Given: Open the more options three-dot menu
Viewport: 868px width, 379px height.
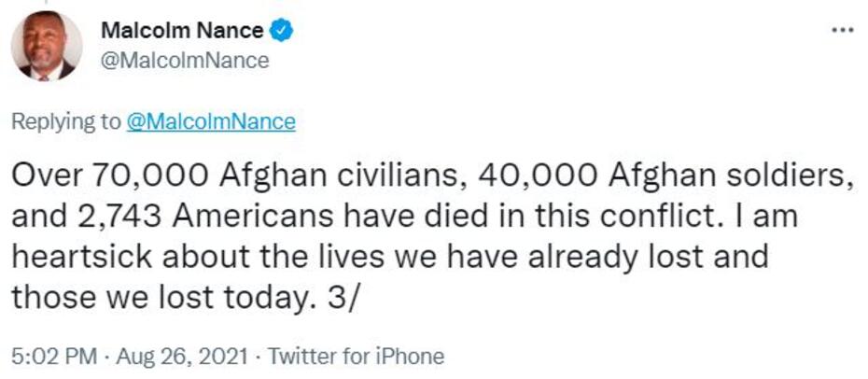Looking at the screenshot, I should click(x=843, y=30).
